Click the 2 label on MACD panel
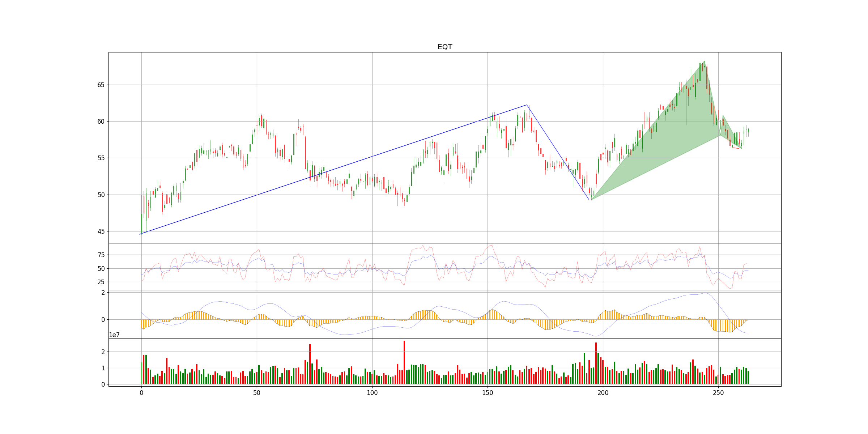Viewport: 868px width, 434px height. pos(103,293)
